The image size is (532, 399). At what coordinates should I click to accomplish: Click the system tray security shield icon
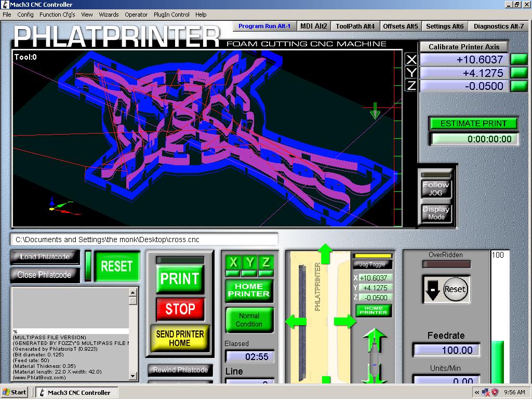pos(495,392)
